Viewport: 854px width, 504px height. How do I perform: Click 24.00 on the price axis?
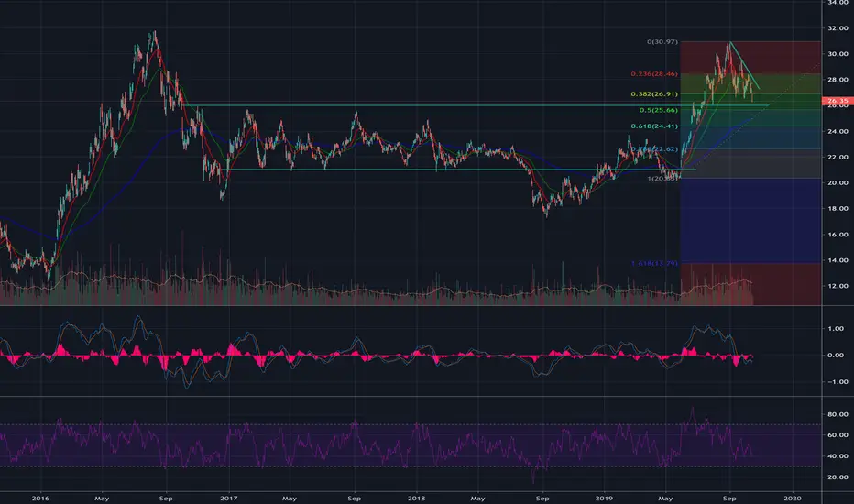(x=838, y=131)
